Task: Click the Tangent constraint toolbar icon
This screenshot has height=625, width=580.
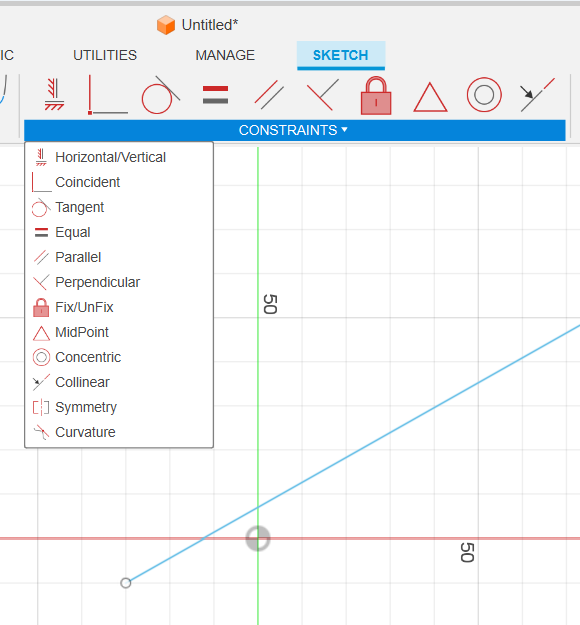Action: tap(160, 95)
